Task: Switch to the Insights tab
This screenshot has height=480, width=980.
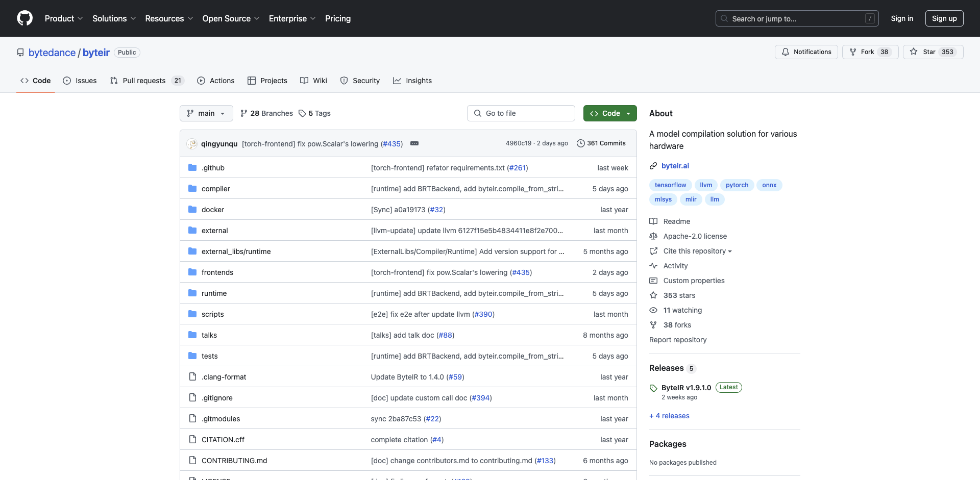Action: pyautogui.click(x=412, y=81)
